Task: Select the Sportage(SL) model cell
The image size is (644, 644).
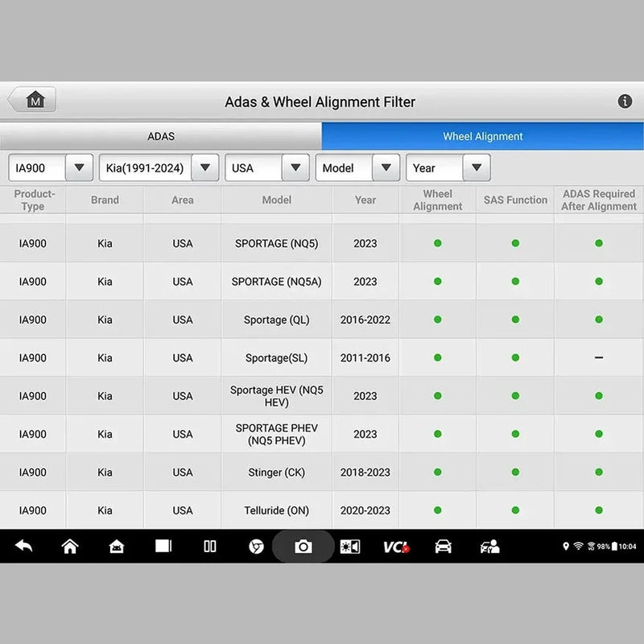Action: 277,357
